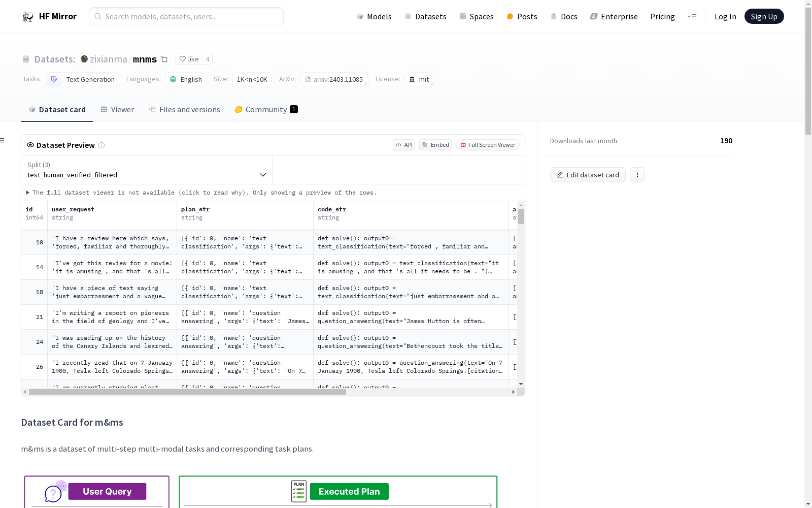The image size is (812, 508).
Task: Open the Enterprise navigation item
Action: (x=614, y=16)
